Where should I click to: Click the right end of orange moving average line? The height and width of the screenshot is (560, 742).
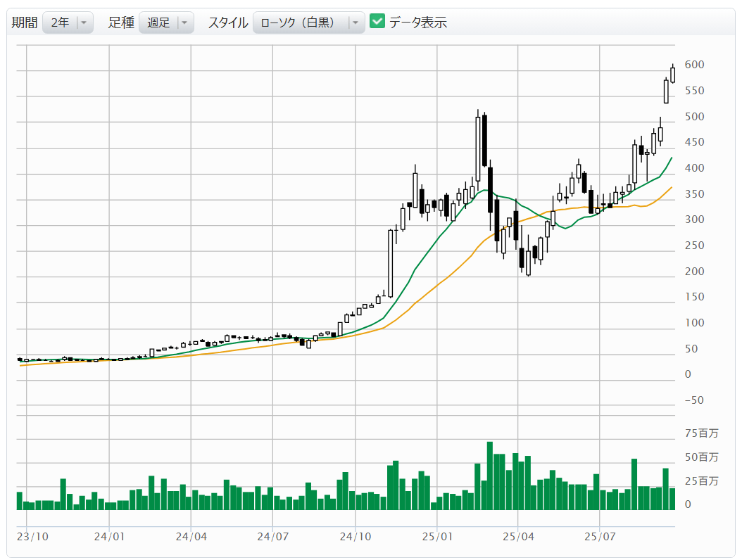671,188
